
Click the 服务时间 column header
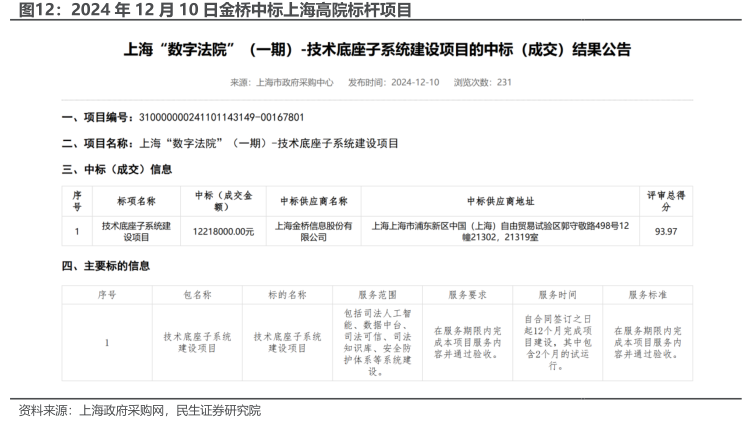pos(557,296)
